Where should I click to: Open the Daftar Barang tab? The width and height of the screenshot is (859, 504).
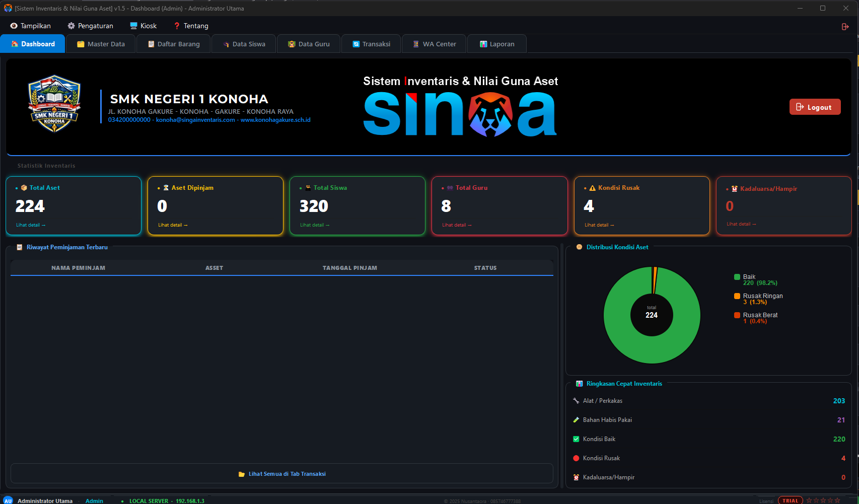click(174, 44)
